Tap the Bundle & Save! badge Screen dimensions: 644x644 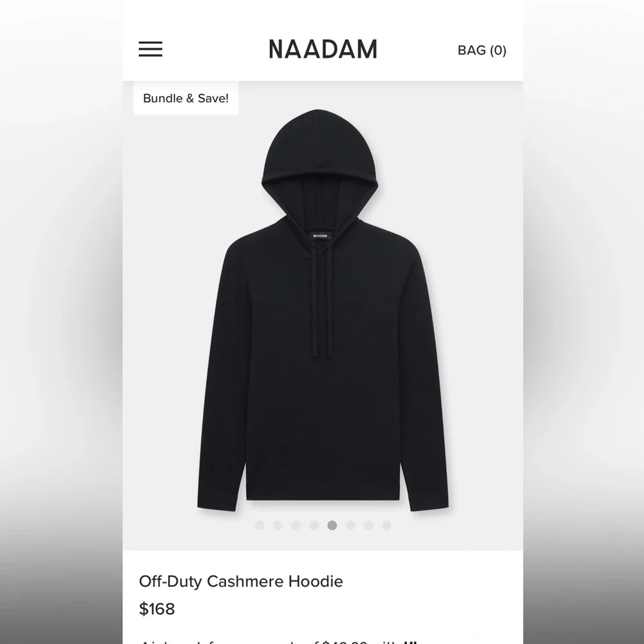click(185, 98)
